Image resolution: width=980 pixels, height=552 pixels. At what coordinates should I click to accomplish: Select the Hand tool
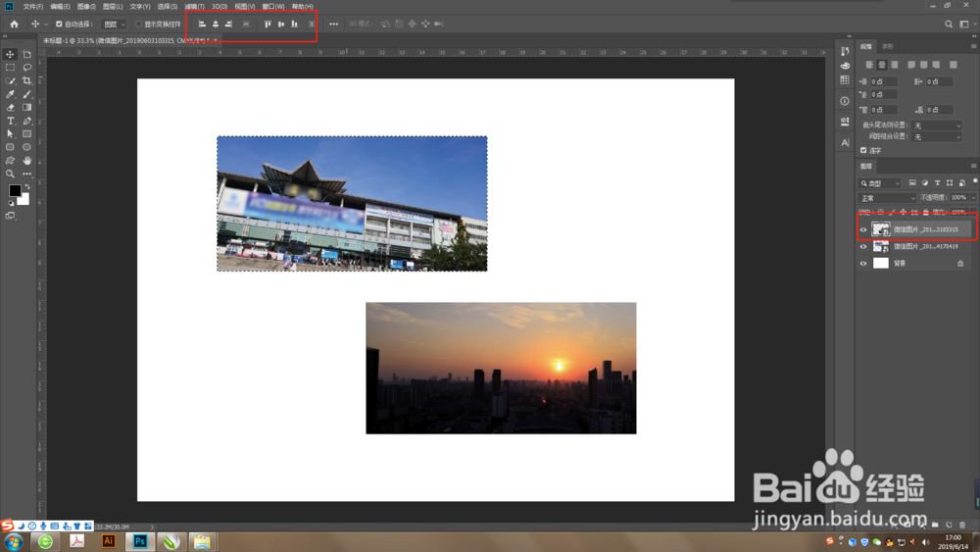click(x=26, y=161)
